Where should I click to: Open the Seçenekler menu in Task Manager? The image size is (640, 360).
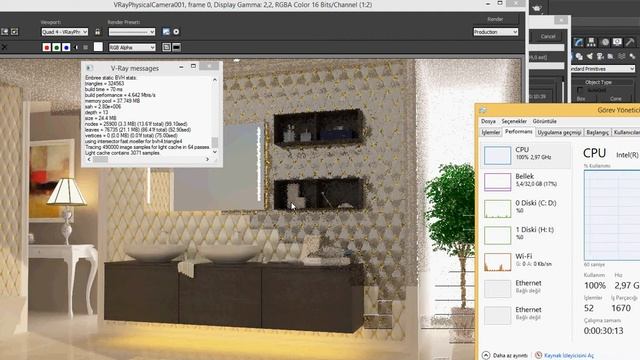[x=514, y=121]
